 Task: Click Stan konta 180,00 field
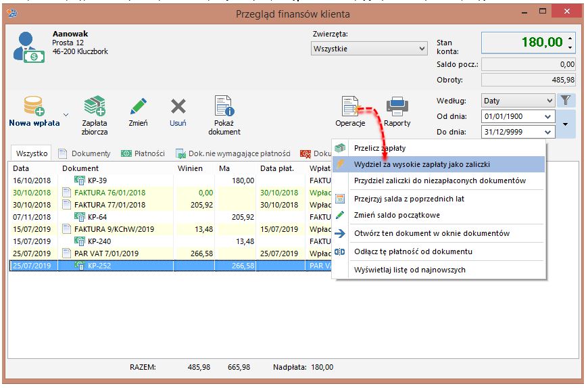529,43
